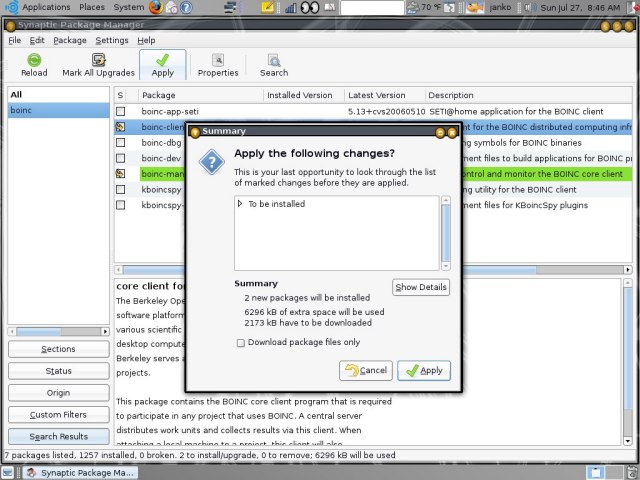Click the boinc-manager marked-for-install status icon
Image resolution: width=640 pixels, height=480 pixels.
[120, 173]
